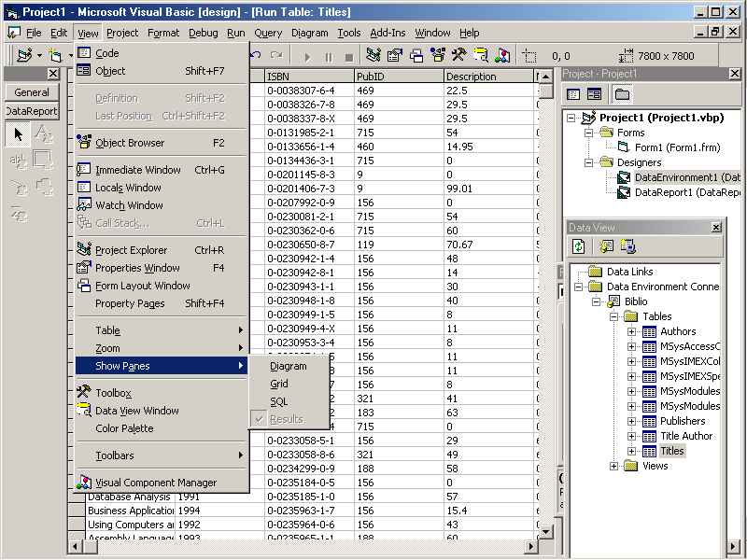
Task: Expand the Table submenu
Action: coord(162,330)
